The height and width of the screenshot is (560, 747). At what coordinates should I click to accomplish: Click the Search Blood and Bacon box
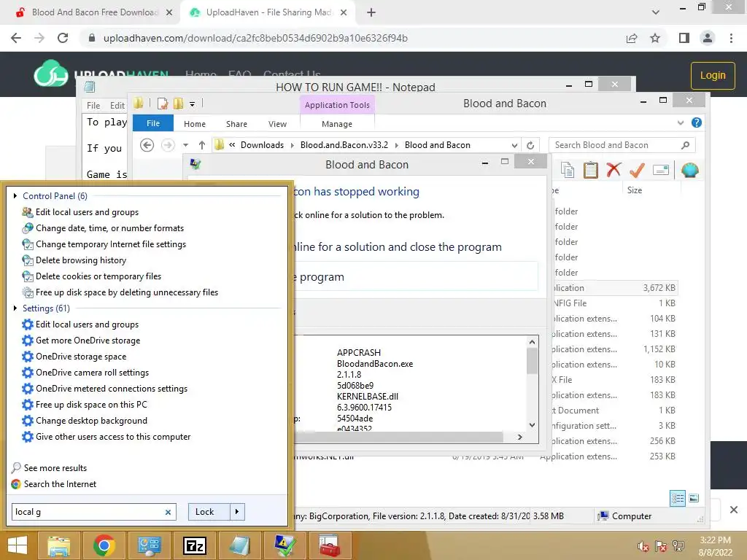pos(622,145)
